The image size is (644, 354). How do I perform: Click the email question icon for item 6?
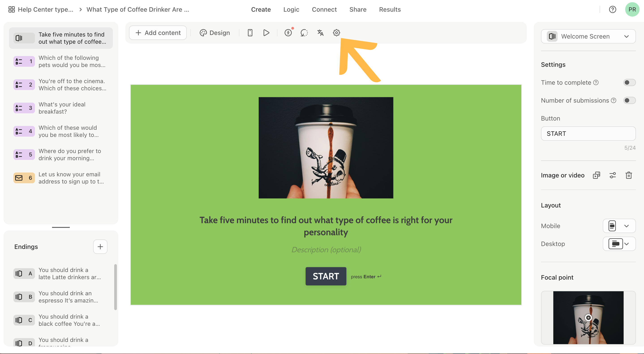pyautogui.click(x=19, y=178)
